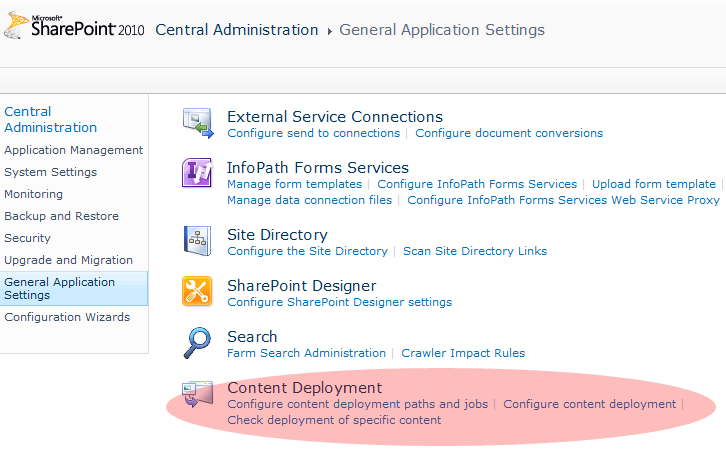This screenshot has width=726, height=449.
Task: Open Farm Search Administration link
Action: pyautogui.click(x=306, y=353)
